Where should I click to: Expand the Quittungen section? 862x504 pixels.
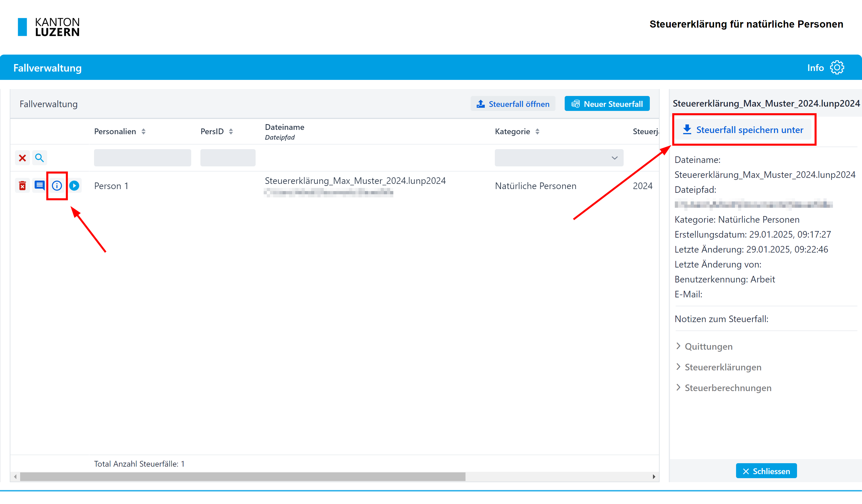[708, 346]
